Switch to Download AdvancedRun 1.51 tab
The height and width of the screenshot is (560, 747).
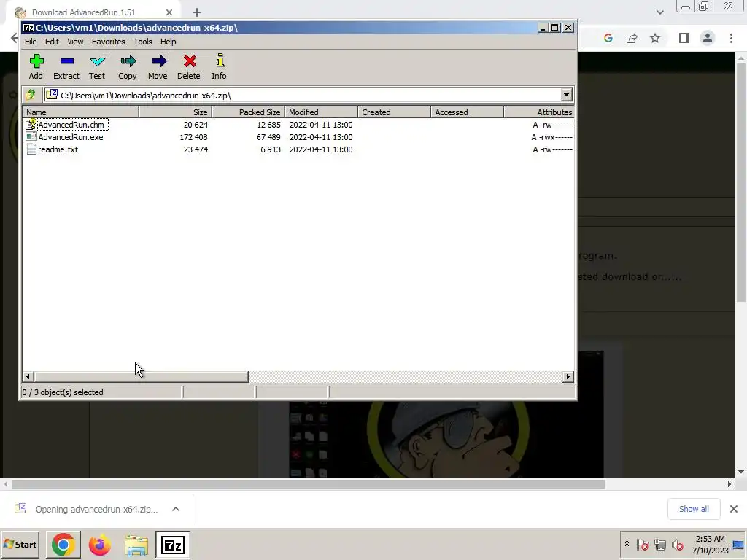click(84, 12)
